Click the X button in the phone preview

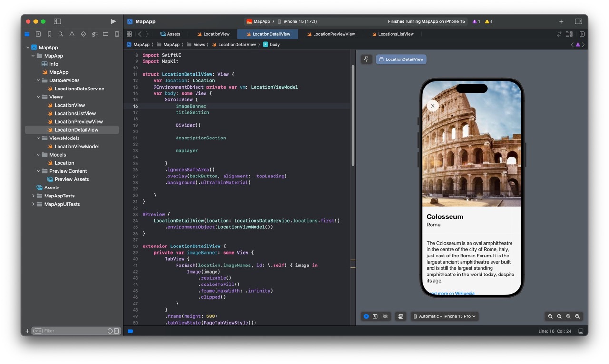(432, 106)
